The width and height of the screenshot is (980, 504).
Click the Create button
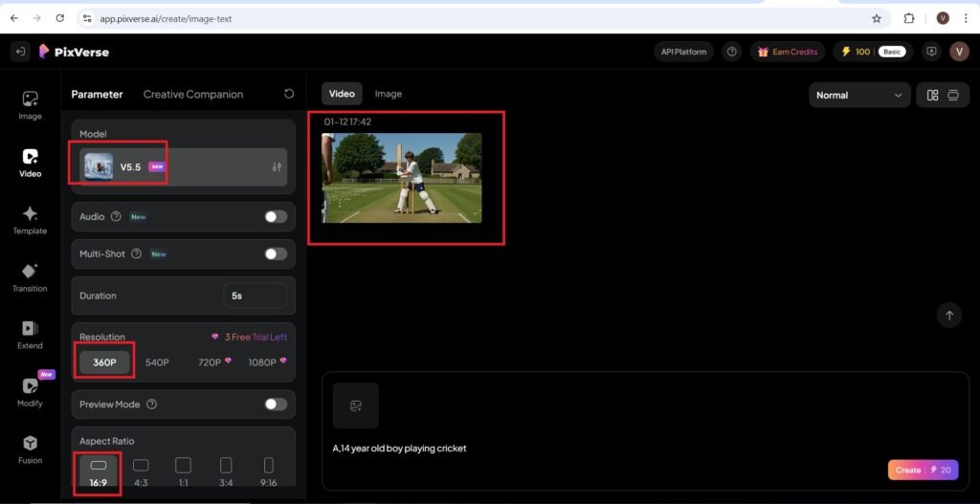point(923,470)
